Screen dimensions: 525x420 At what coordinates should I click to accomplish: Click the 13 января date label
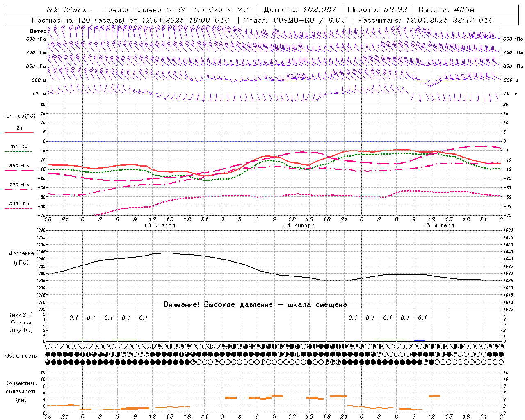(x=160, y=226)
